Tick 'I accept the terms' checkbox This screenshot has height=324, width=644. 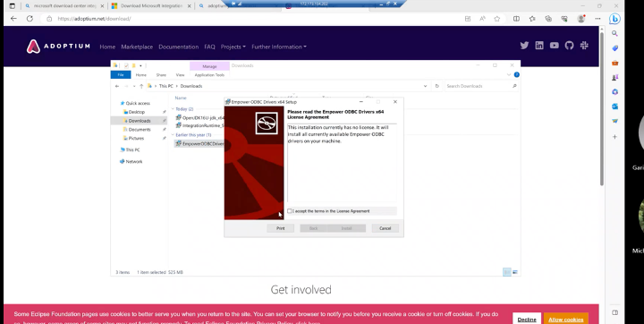(290, 211)
